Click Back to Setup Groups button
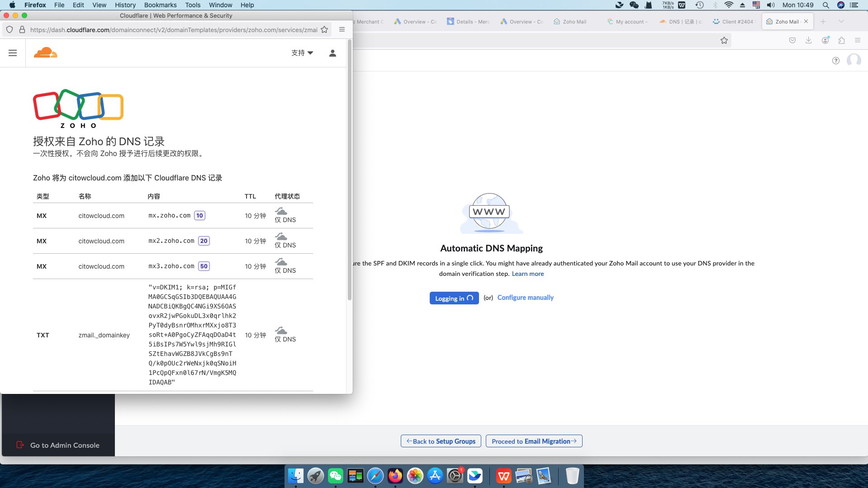868x488 pixels. click(441, 441)
